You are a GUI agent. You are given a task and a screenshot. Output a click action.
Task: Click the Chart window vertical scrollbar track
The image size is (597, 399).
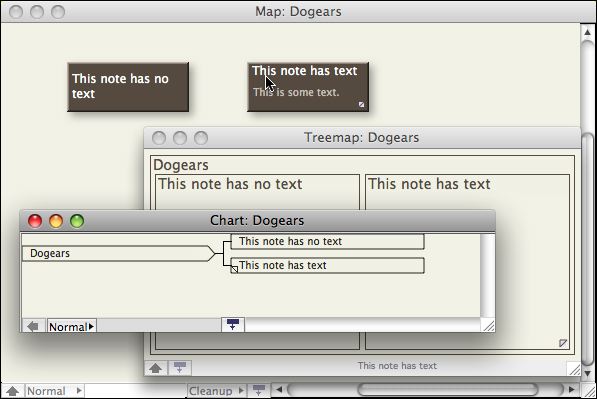pyautogui.click(x=488, y=276)
